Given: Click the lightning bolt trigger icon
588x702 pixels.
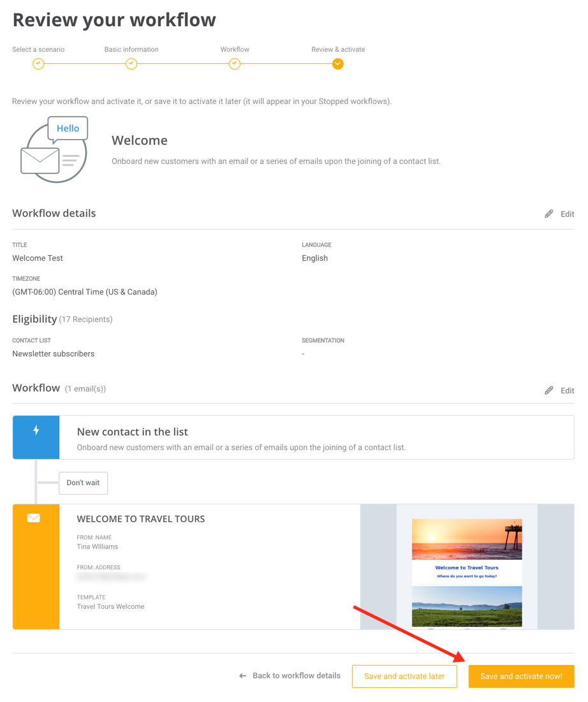Looking at the screenshot, I should 36,430.
